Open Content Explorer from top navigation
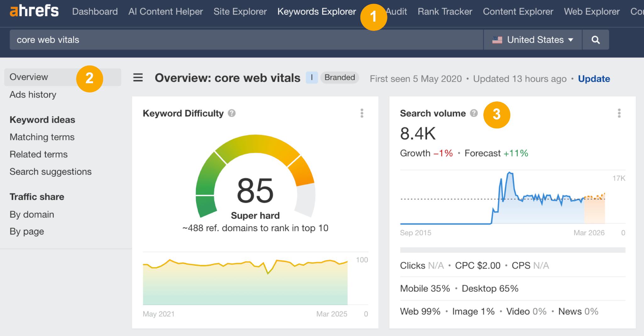This screenshot has width=644, height=336. coord(518,12)
